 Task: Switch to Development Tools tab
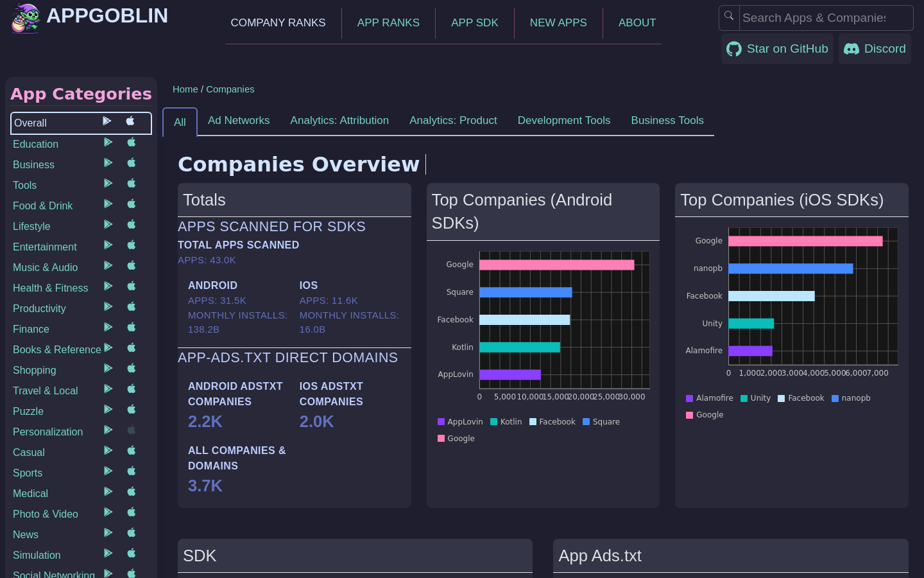pos(564,121)
